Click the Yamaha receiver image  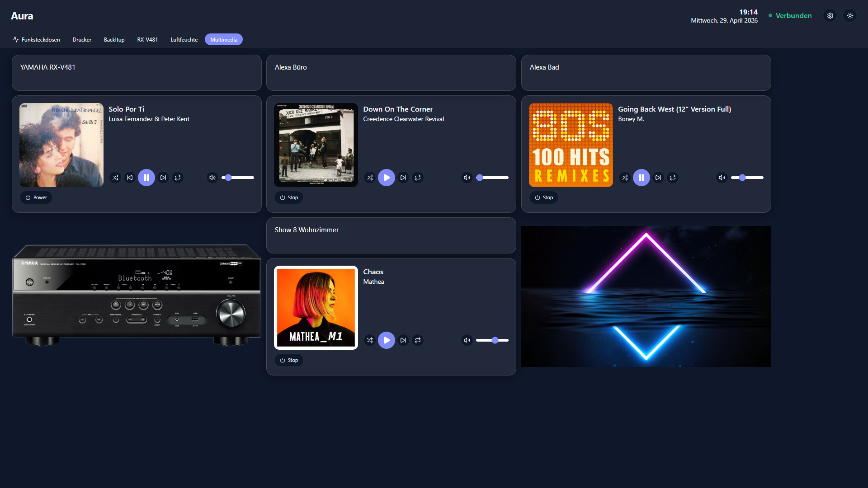pos(137,296)
